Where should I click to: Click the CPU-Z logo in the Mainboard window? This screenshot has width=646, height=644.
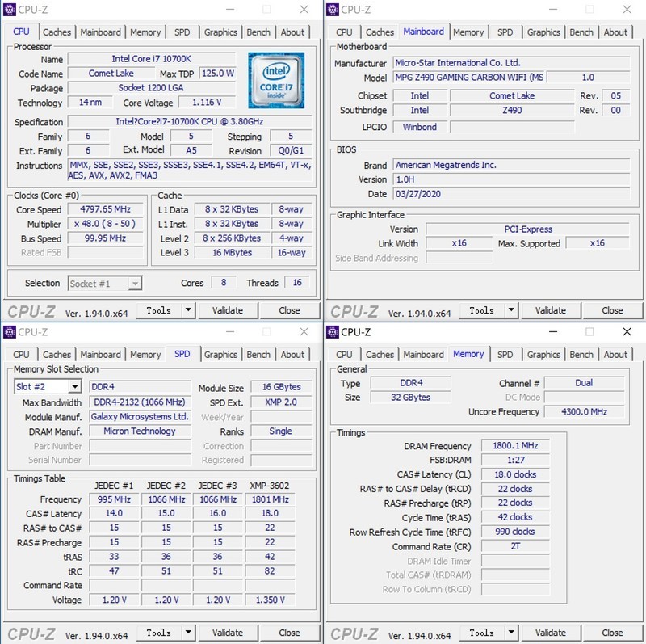[354, 309]
